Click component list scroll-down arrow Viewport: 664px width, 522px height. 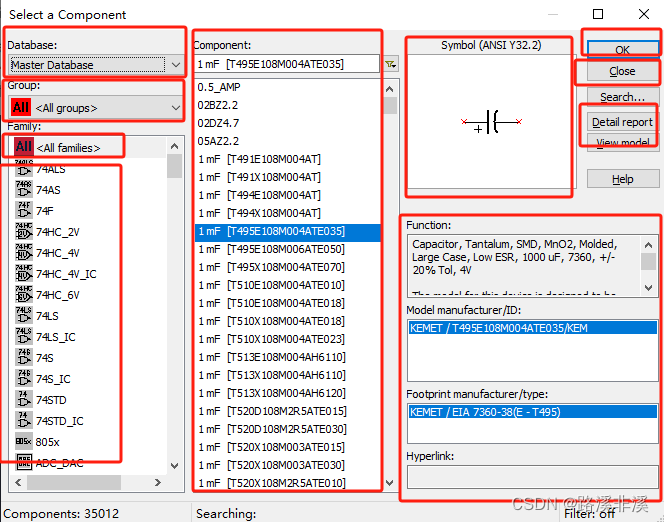390,483
